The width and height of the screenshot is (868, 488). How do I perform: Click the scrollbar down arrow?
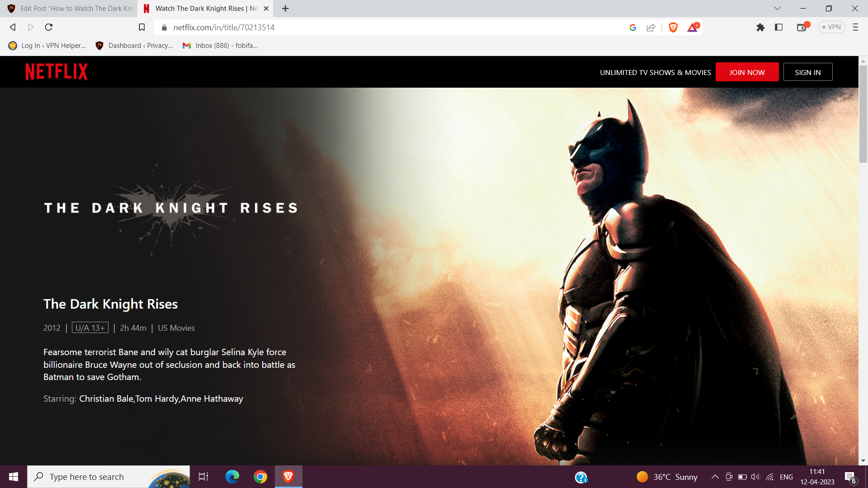tap(863, 461)
